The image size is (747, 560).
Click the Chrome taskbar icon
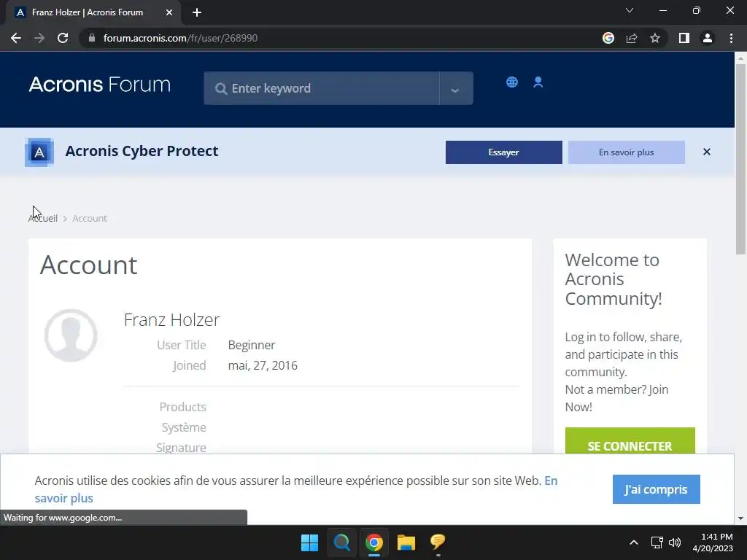pyautogui.click(x=374, y=542)
